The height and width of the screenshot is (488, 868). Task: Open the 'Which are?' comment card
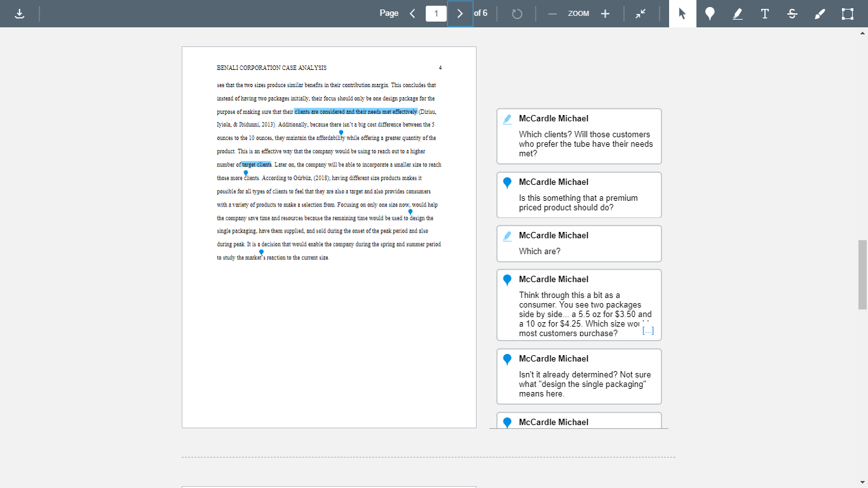579,243
